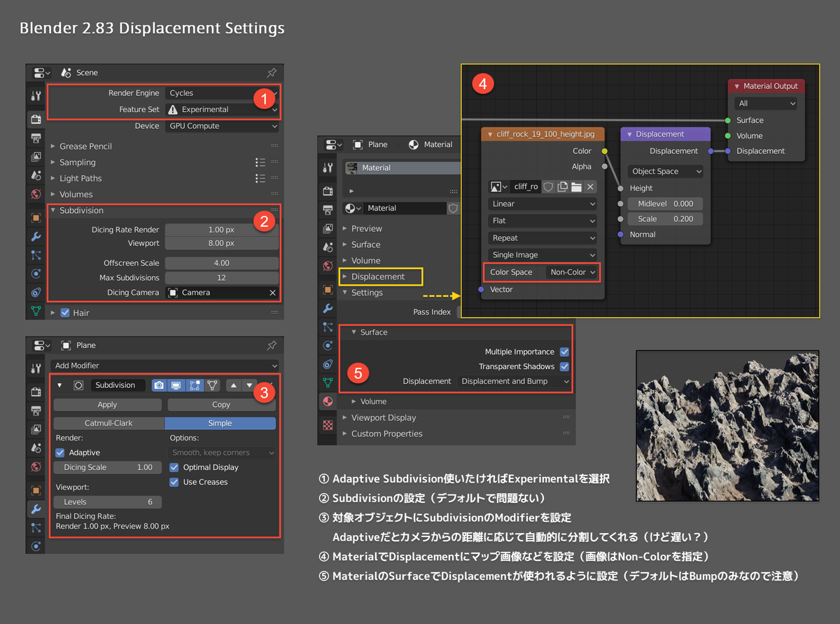Open Object properties tab in Scene panel
840x624 pixels.
tap(36, 218)
